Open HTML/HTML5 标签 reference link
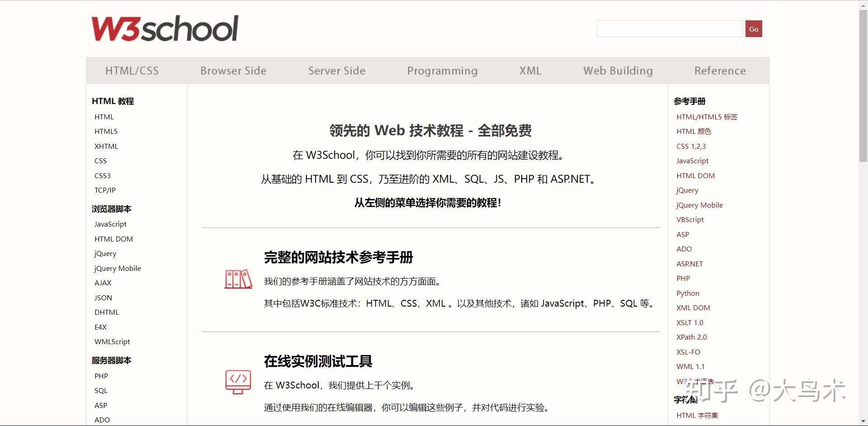The image size is (868, 426). tap(707, 117)
